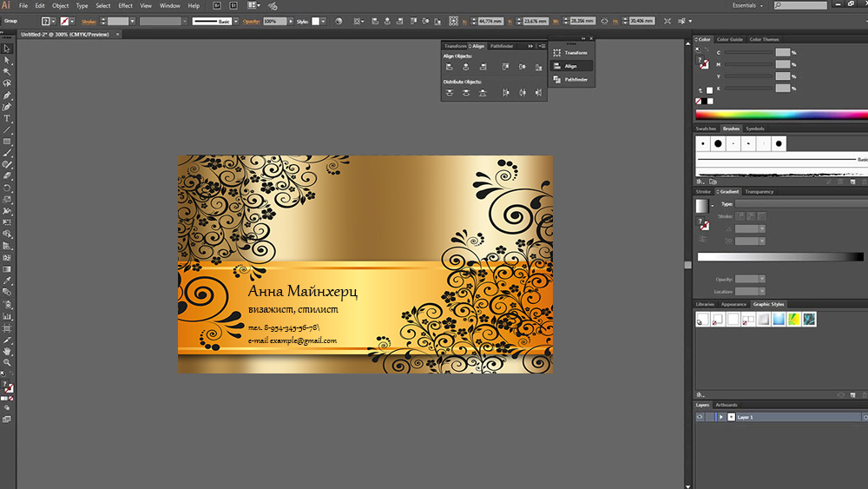Pick the Selection arrow tool
Image resolution: width=868 pixels, height=489 pixels.
click(7, 49)
